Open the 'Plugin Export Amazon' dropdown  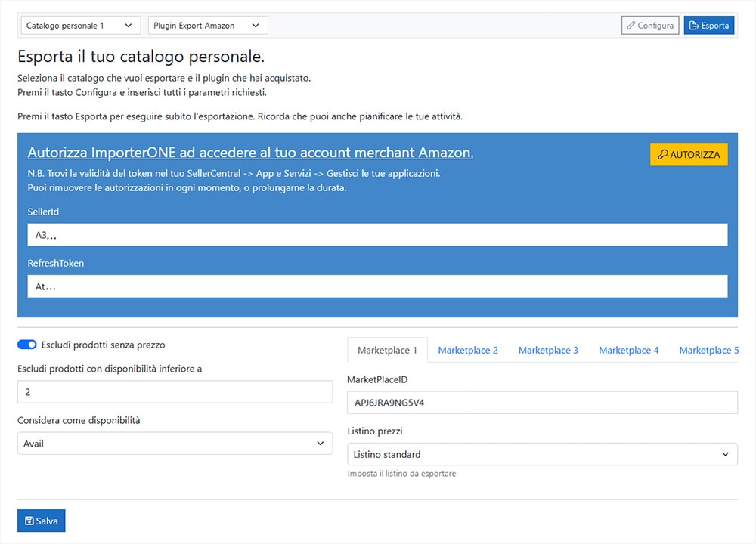tap(206, 25)
